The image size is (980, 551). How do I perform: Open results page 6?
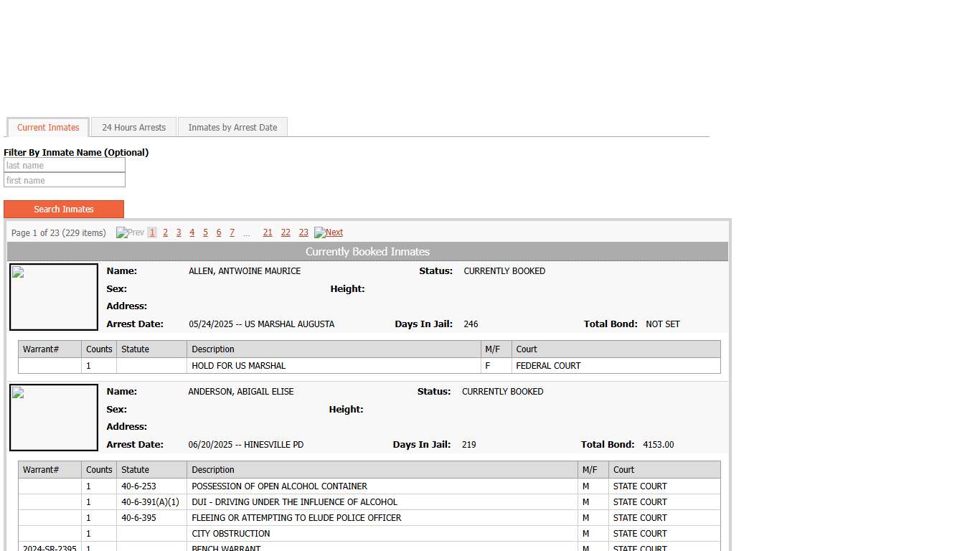pyautogui.click(x=219, y=232)
